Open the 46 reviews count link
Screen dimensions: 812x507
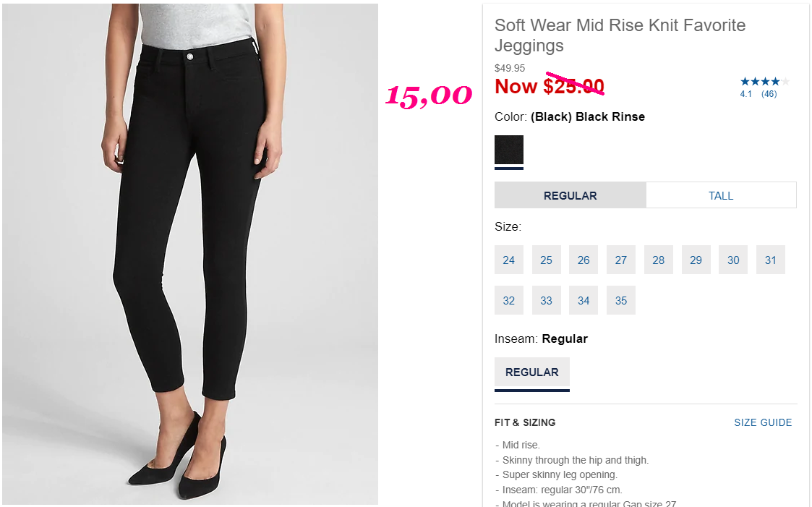point(769,94)
